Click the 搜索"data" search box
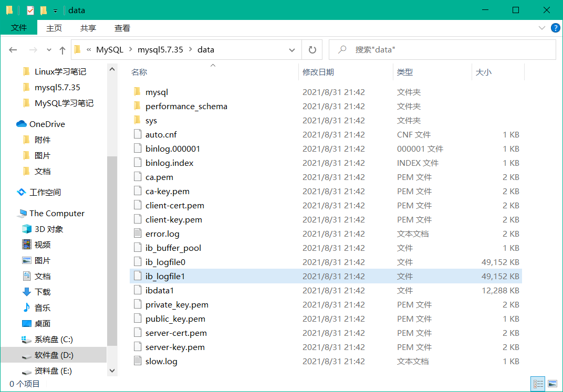 442,50
